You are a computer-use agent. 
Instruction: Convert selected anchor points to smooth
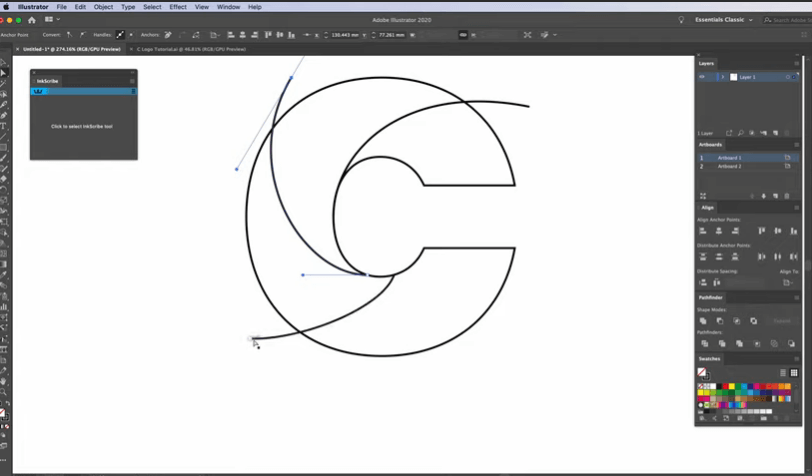click(82, 35)
